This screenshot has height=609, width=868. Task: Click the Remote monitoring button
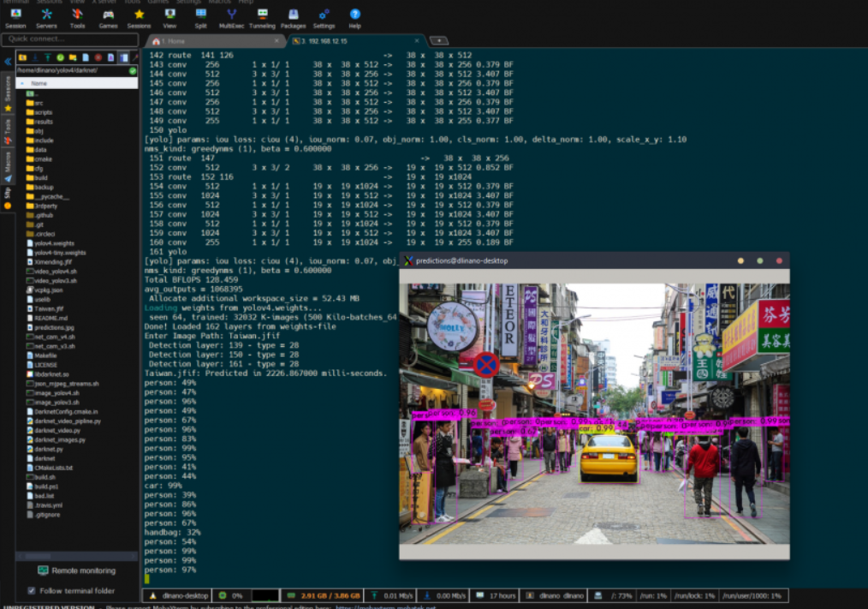pos(77,570)
